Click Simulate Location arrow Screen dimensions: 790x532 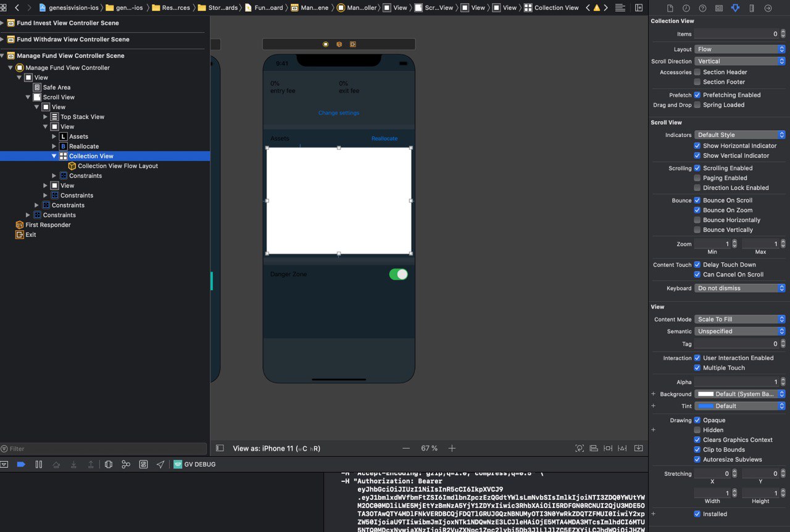(160, 464)
